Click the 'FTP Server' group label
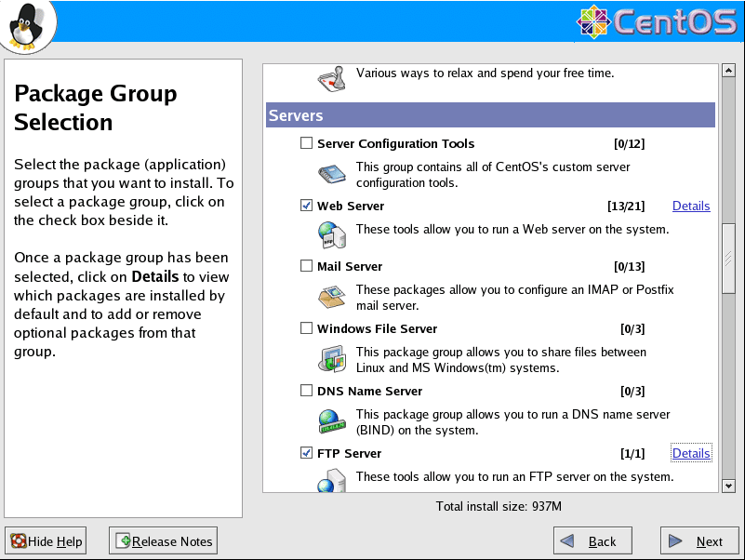Viewport: 745px width, 560px height. [x=349, y=453]
